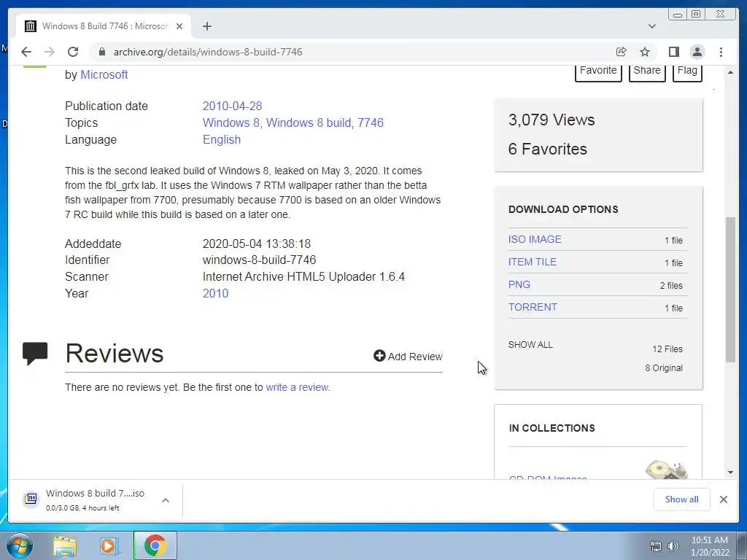Click the 6 Favorites text
The width and height of the screenshot is (747, 560).
(547, 149)
